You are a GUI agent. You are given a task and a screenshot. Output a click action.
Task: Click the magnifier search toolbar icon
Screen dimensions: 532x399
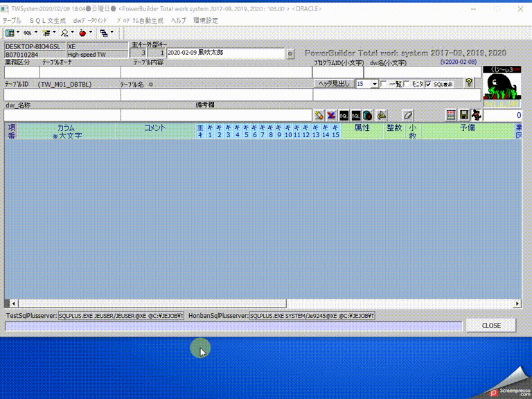[64, 33]
